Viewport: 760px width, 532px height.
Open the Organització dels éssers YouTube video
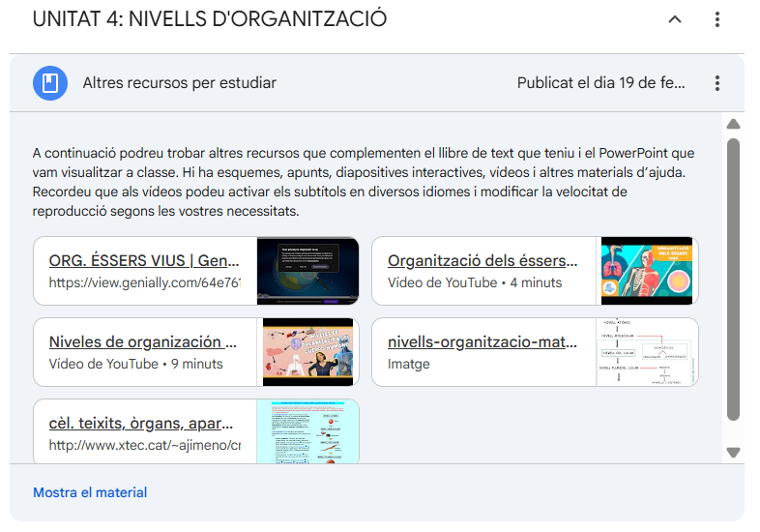[482, 260]
